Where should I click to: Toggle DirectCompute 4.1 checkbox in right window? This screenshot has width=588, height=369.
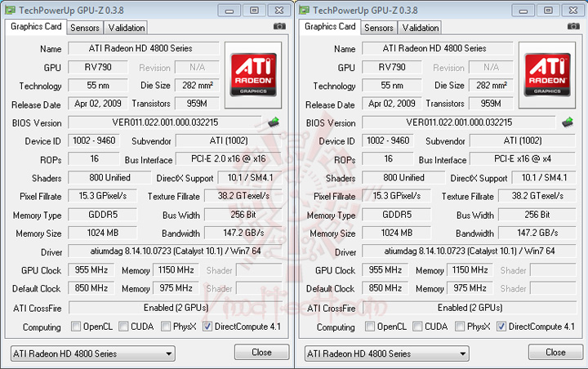501,327
